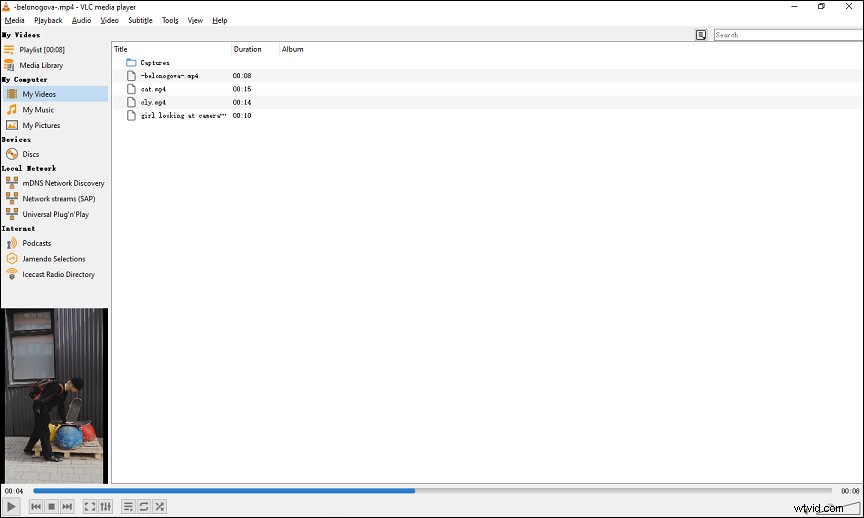Open Jamendo Selections
The width and height of the screenshot is (864, 518).
[54, 258]
